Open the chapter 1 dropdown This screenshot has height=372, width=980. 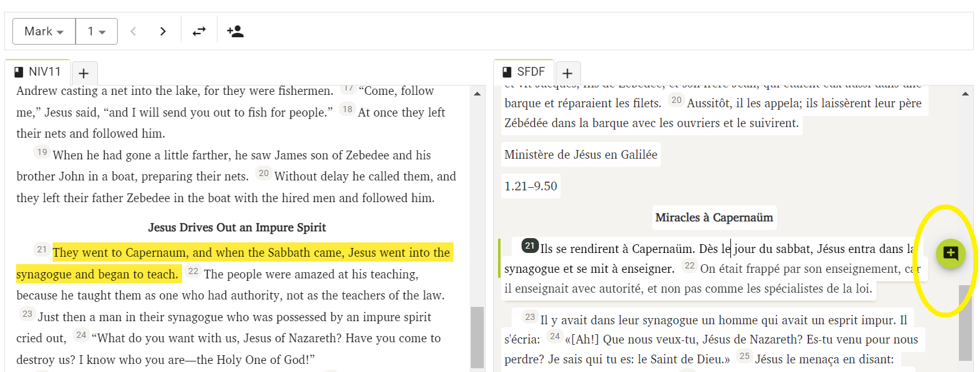[97, 31]
